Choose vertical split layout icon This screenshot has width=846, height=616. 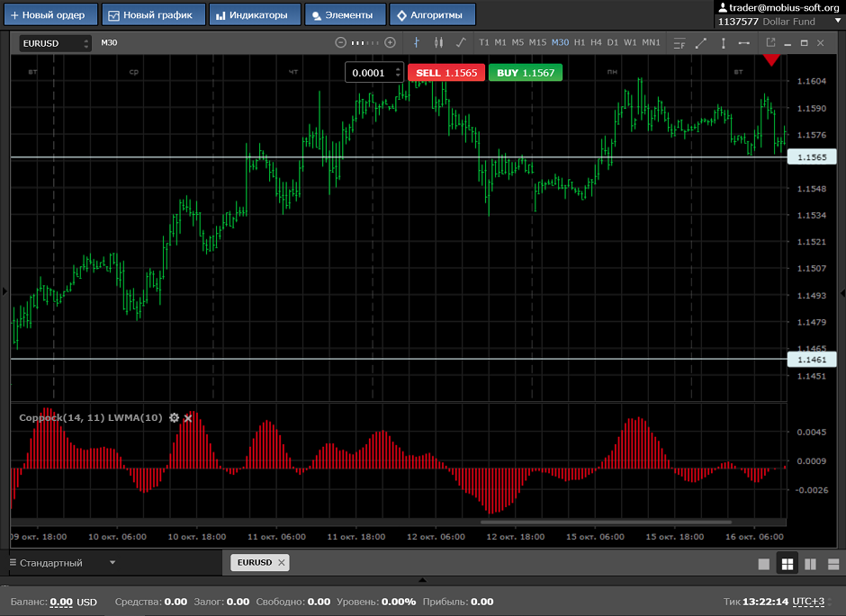coord(810,564)
